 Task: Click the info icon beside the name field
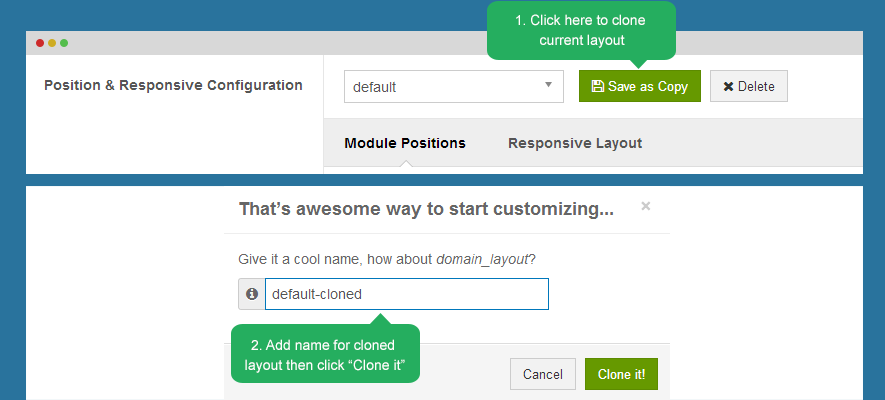click(252, 294)
